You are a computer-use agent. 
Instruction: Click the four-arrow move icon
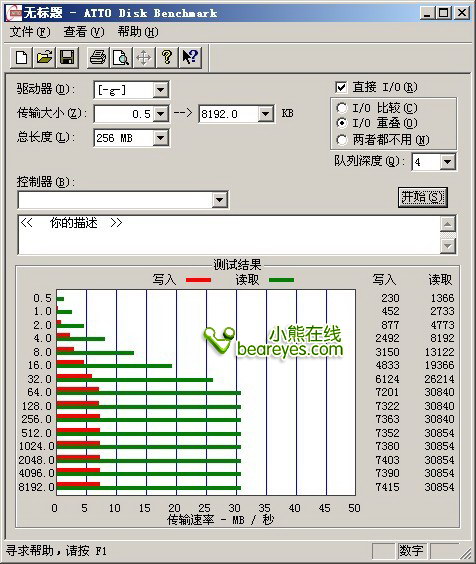pyautogui.click(x=144, y=57)
